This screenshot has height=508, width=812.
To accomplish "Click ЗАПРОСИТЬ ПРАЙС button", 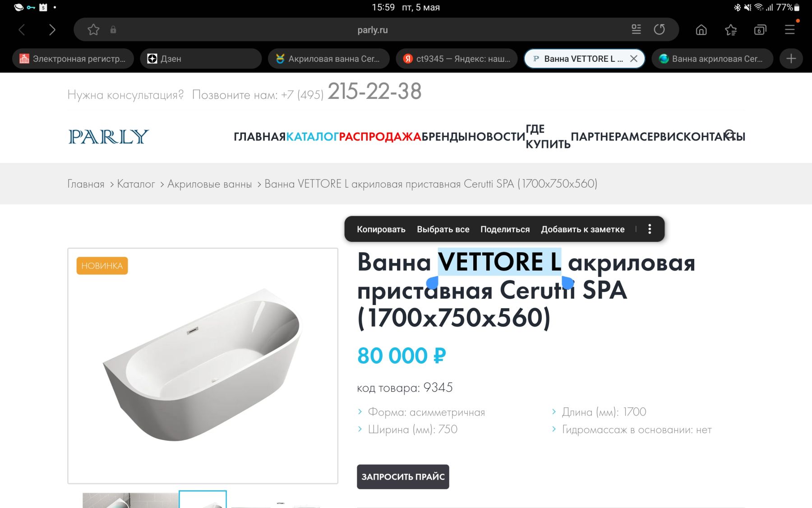I will coord(403,477).
